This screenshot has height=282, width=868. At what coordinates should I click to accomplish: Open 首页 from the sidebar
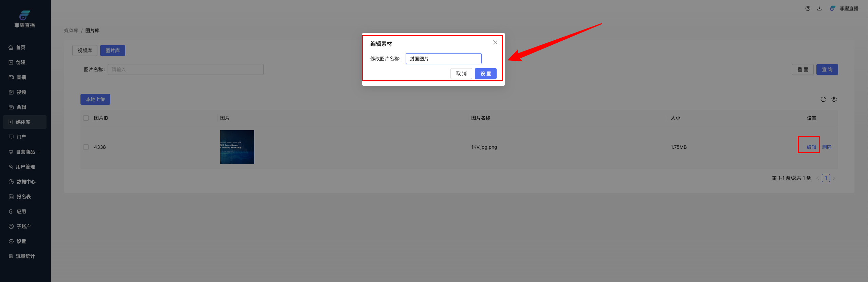pyautogui.click(x=20, y=47)
